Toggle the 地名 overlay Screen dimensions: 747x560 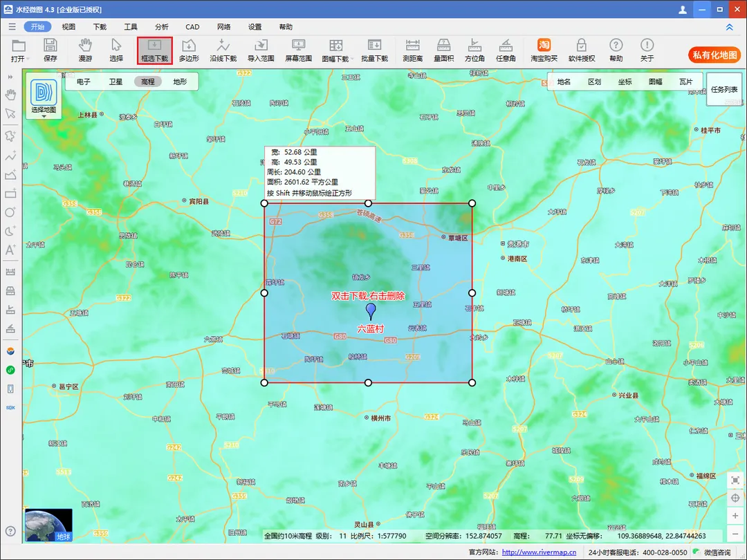564,82
